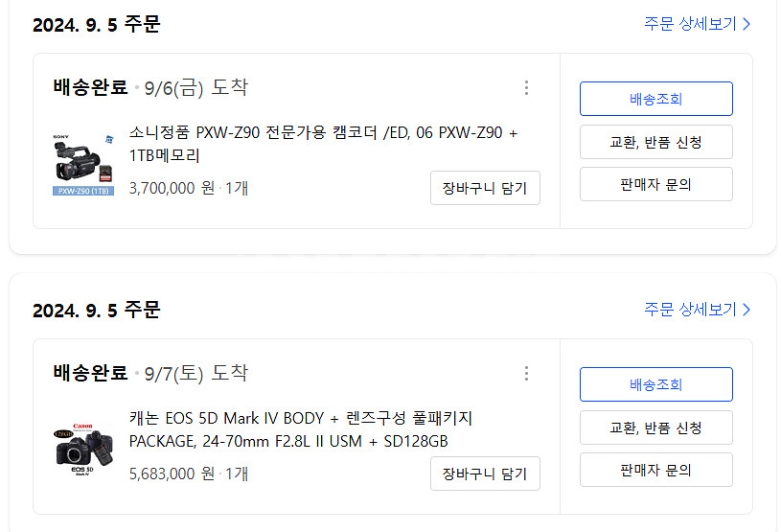Click Canon EOS 5D product thumbnail
Screen dimensions: 781x532
point(83,450)
